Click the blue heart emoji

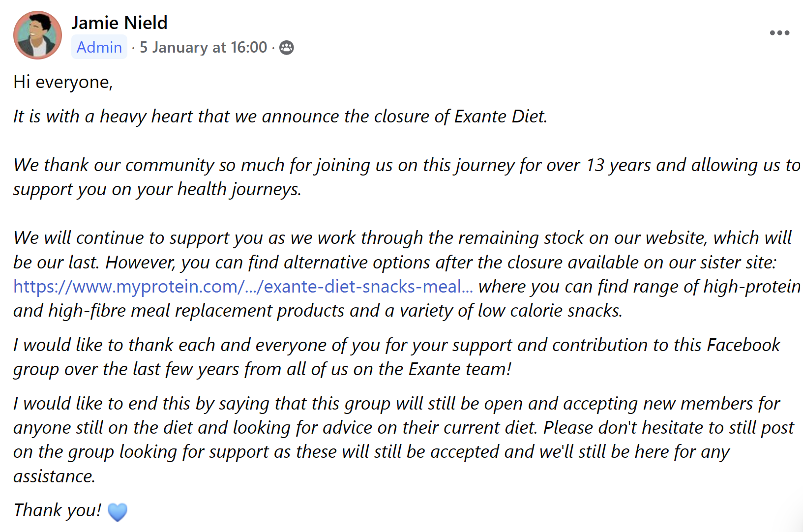(x=117, y=512)
